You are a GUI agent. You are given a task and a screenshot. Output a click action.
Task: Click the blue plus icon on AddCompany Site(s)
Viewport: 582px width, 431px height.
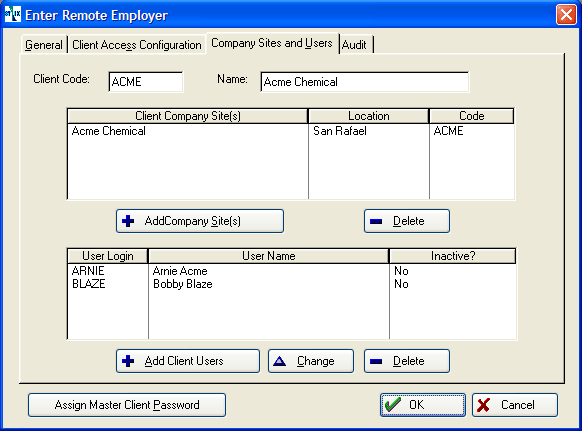(128, 221)
